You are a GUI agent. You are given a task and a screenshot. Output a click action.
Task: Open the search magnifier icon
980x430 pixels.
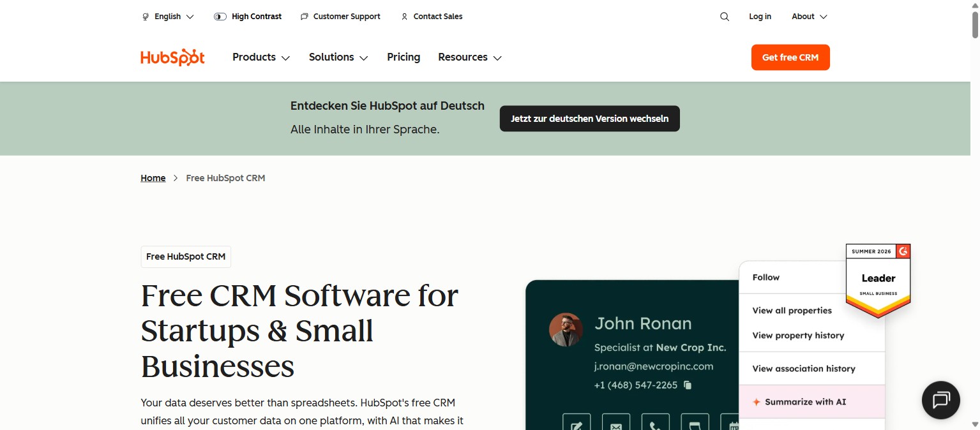pos(725,17)
